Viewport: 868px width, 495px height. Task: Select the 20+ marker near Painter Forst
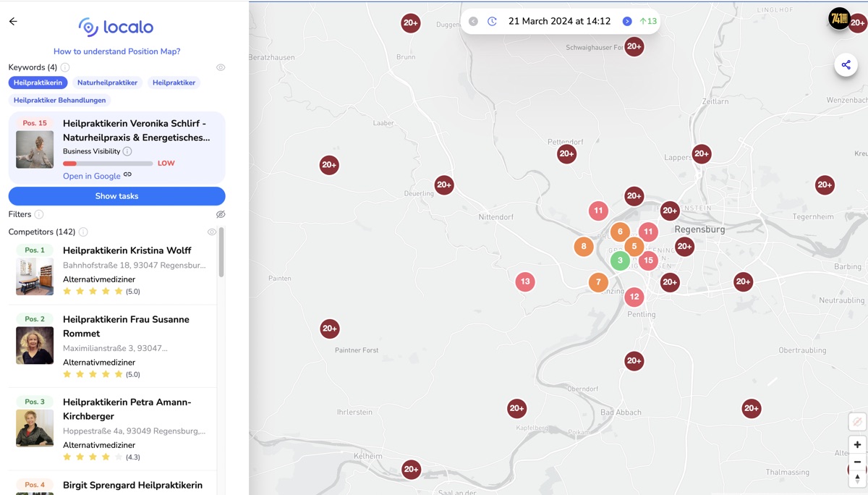pos(330,329)
